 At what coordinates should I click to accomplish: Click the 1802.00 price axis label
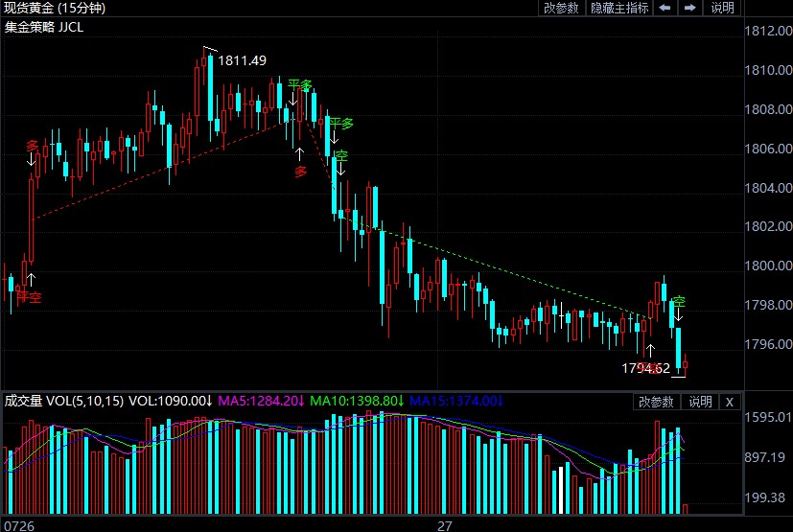768,226
